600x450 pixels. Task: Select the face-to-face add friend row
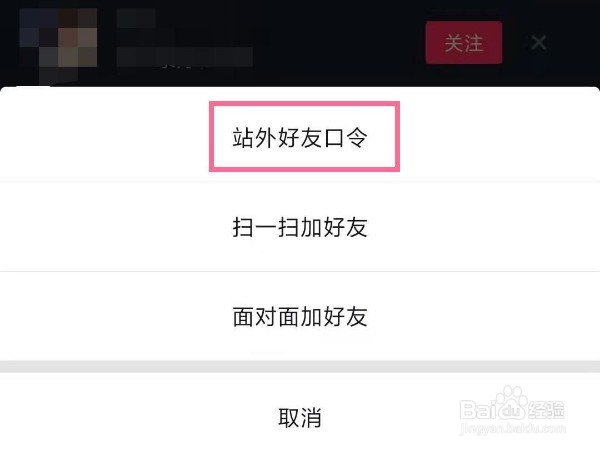(x=300, y=316)
